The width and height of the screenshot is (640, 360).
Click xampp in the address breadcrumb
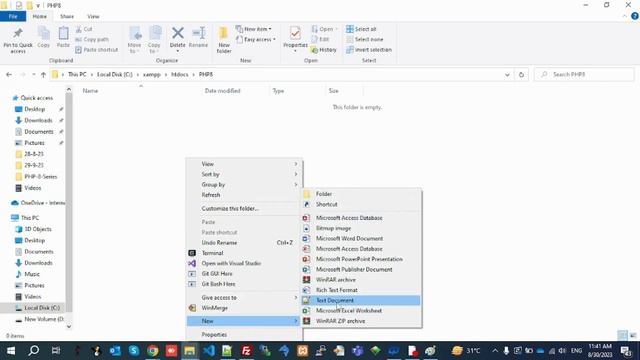coord(151,75)
